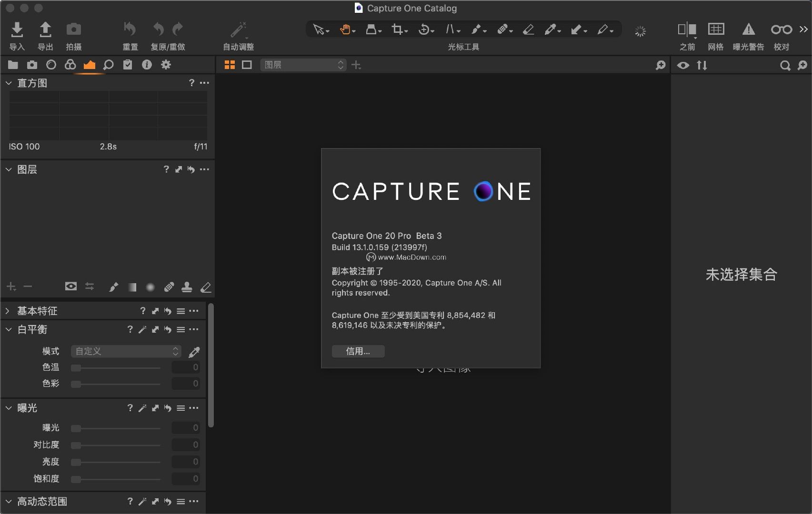This screenshot has width=812, height=514.
Task: Pick white balance with eyedropper beside 模式
Action: [x=194, y=352]
